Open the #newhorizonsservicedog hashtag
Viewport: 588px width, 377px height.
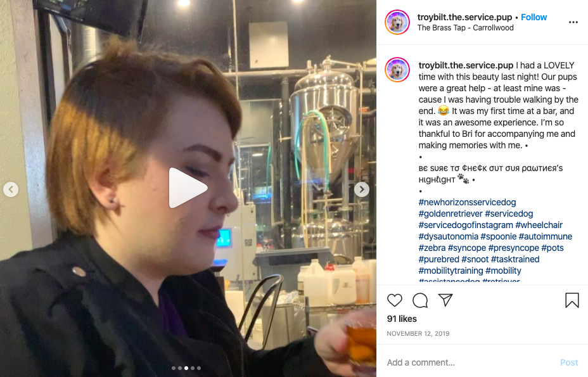click(x=467, y=202)
